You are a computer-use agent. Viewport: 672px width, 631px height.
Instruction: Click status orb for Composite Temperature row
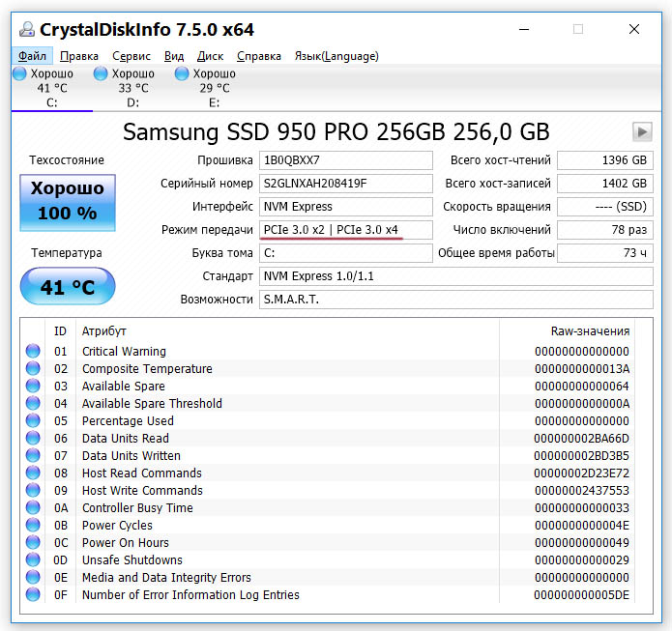click(33, 368)
